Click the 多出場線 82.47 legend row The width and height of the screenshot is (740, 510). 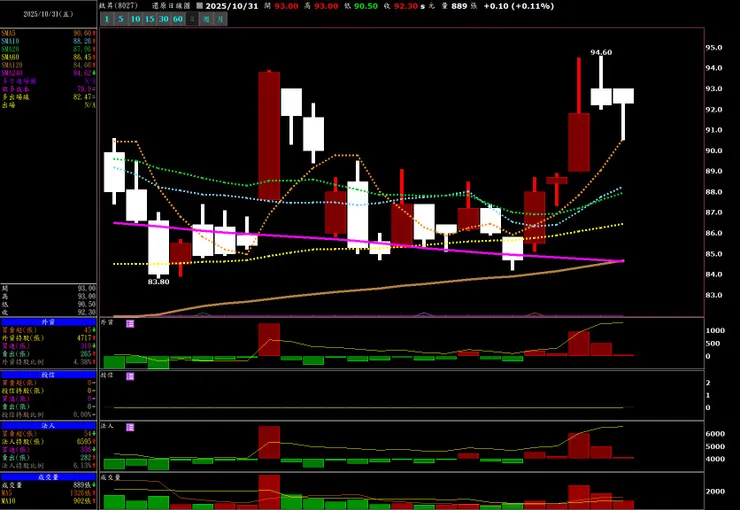click(49, 97)
